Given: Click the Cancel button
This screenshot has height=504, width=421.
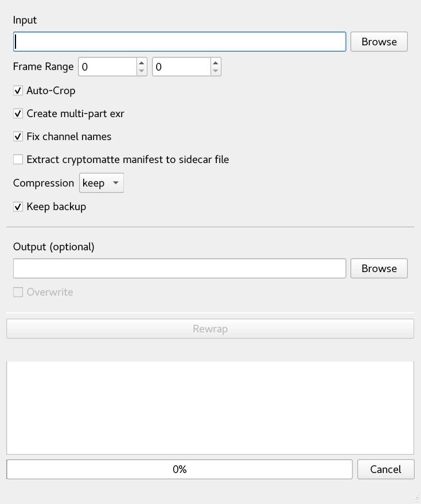Looking at the screenshot, I should pyautogui.click(x=385, y=469).
